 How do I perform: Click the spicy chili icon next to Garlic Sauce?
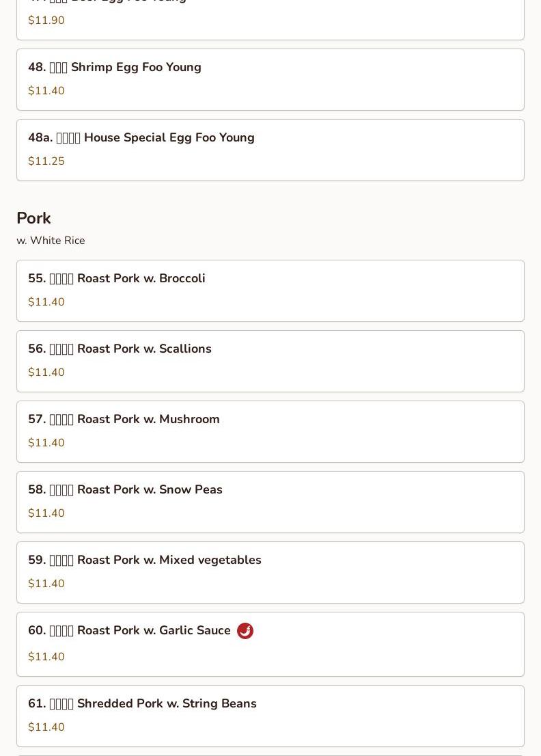pyautogui.click(x=245, y=631)
